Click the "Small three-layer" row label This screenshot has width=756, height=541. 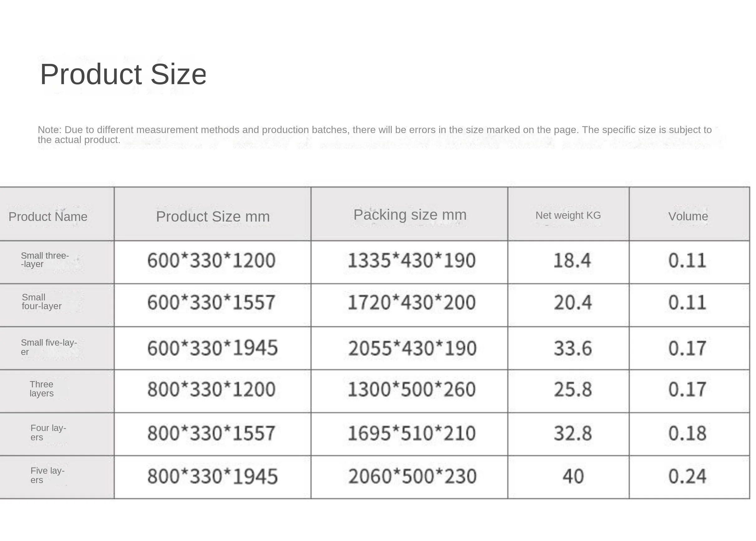pos(45,260)
